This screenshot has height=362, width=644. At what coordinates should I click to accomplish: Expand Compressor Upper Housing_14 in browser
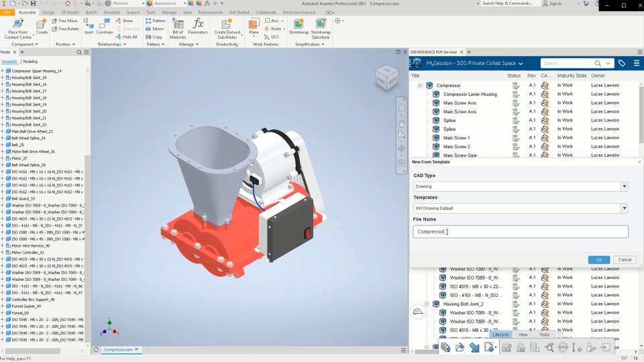coord(3,70)
